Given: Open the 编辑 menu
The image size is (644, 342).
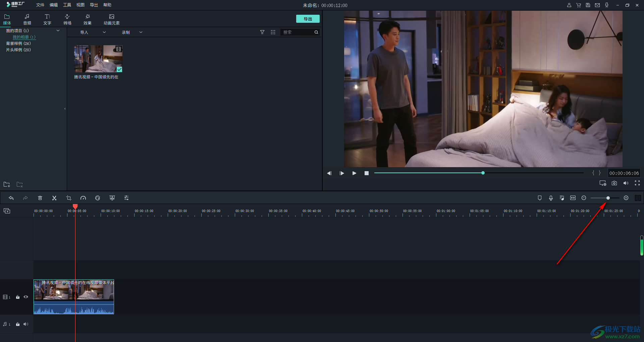Looking at the screenshot, I should pyautogui.click(x=54, y=5).
